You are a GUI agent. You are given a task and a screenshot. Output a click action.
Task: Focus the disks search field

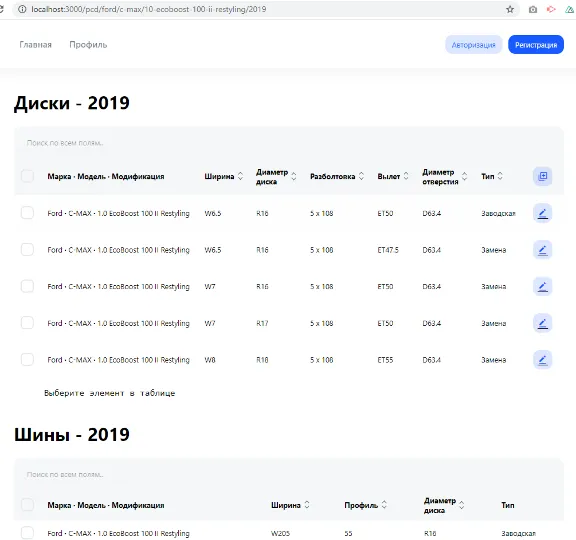(x=288, y=143)
